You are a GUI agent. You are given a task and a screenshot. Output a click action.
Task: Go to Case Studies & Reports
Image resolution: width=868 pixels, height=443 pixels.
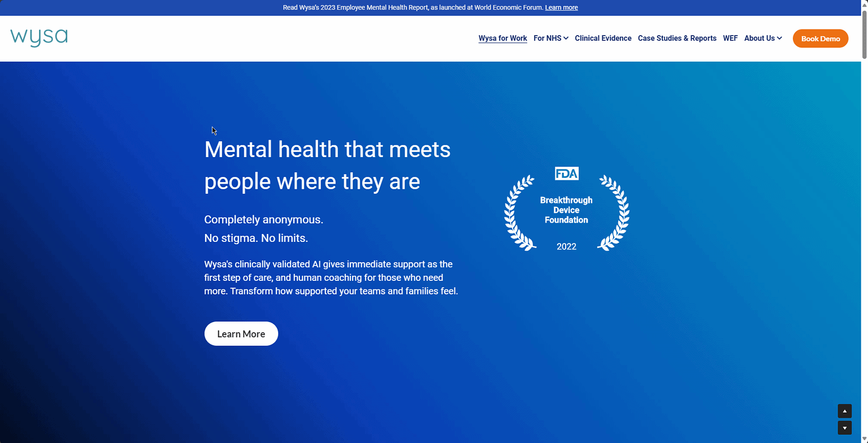tap(677, 38)
